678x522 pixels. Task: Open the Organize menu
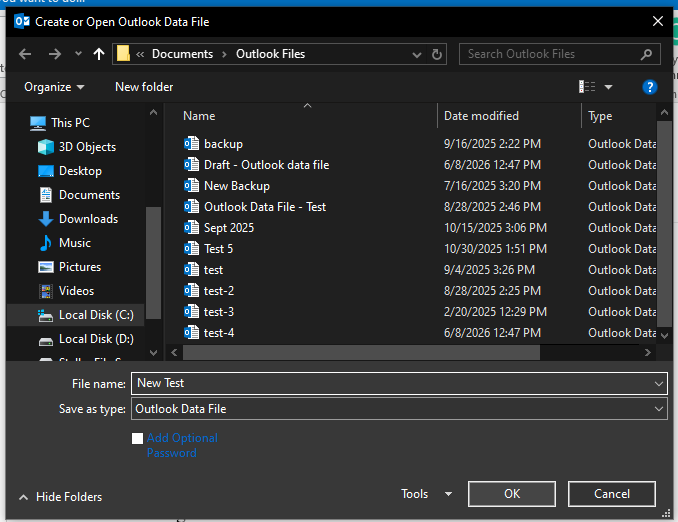click(54, 87)
